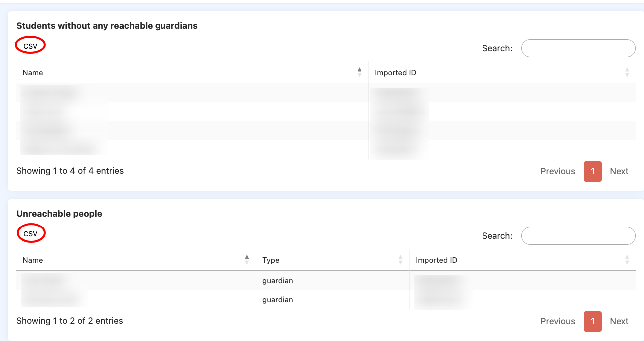Open page 1 of the students table

[x=592, y=171]
